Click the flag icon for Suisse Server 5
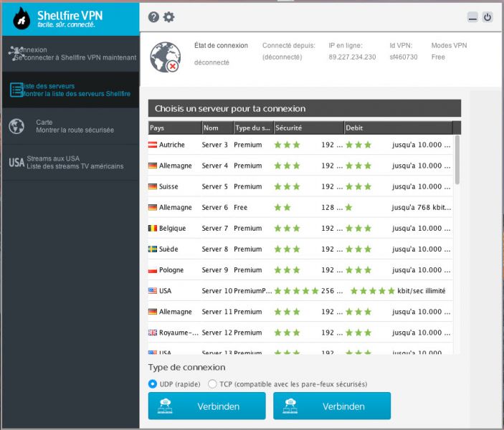Screen dimensions: 504x430 (153, 187)
